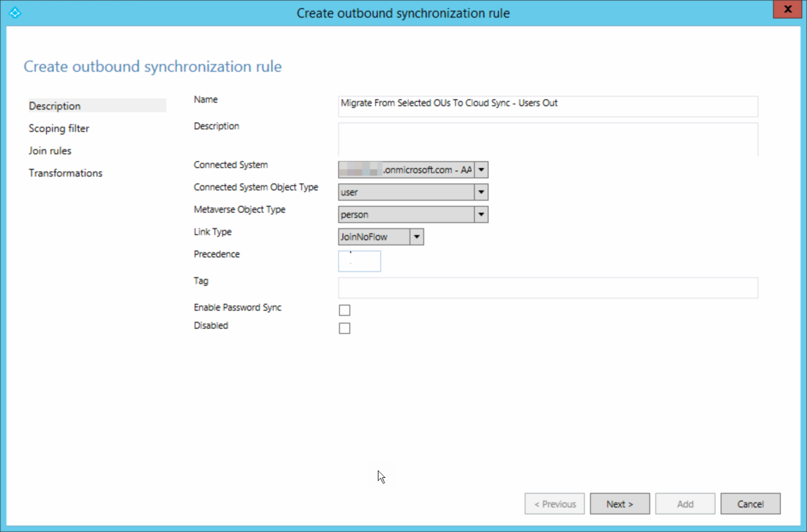
Task: Open the Join rules section
Action: (50, 151)
